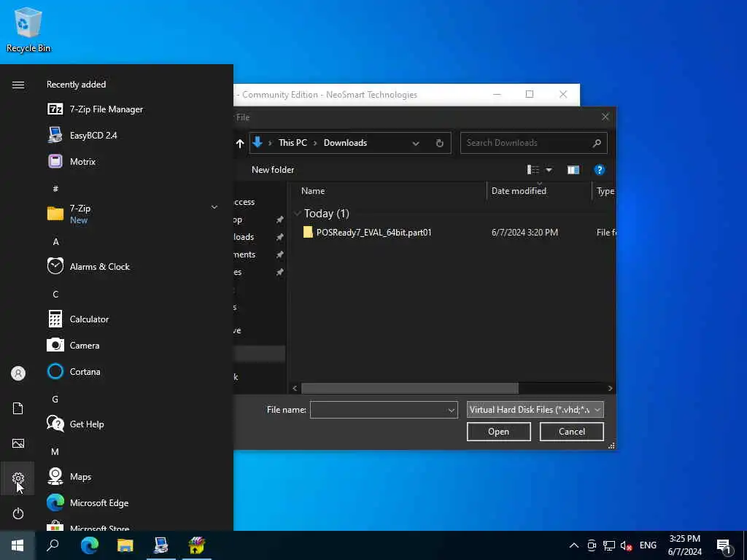
Task: Open the change view dropdown arrow
Action: (x=549, y=170)
